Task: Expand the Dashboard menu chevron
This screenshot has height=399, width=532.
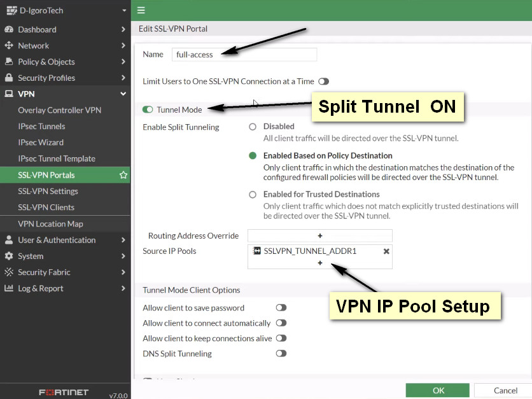Action: [123, 29]
